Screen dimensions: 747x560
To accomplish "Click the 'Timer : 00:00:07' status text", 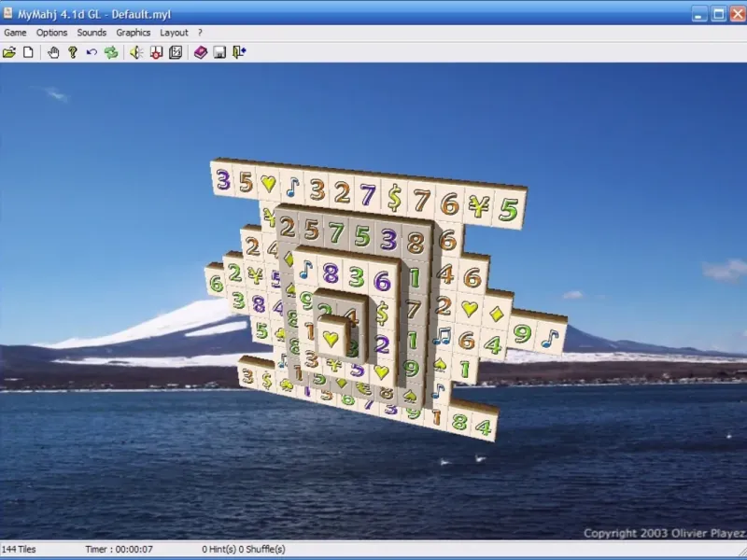I will 120,549.
